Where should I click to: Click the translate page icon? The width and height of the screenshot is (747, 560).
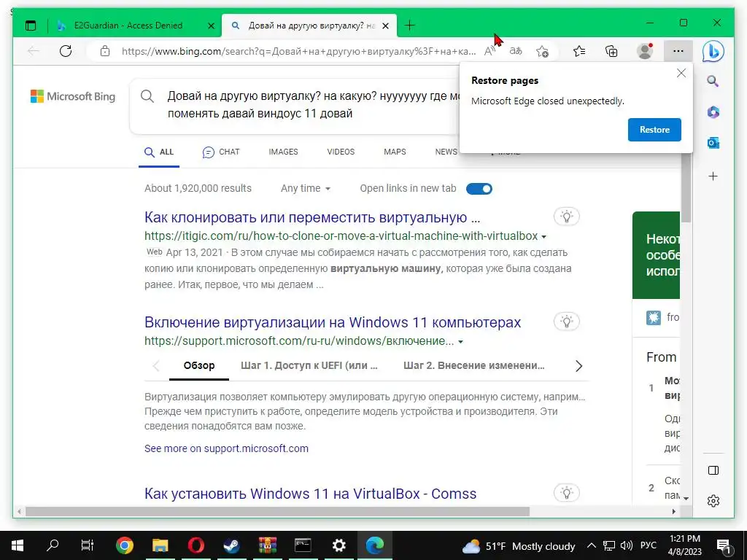516,51
